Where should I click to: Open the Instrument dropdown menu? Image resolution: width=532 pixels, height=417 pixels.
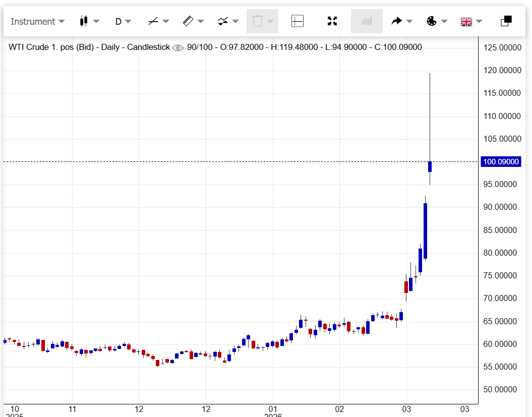37,21
